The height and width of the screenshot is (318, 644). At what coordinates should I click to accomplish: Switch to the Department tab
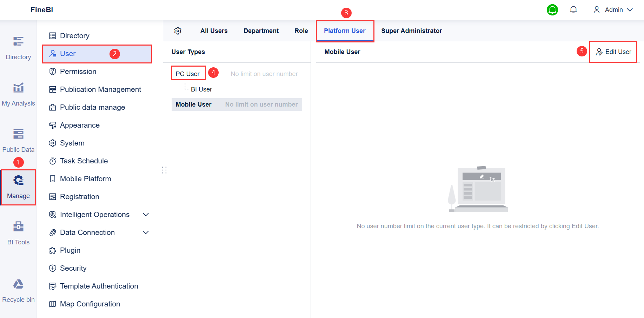click(261, 31)
